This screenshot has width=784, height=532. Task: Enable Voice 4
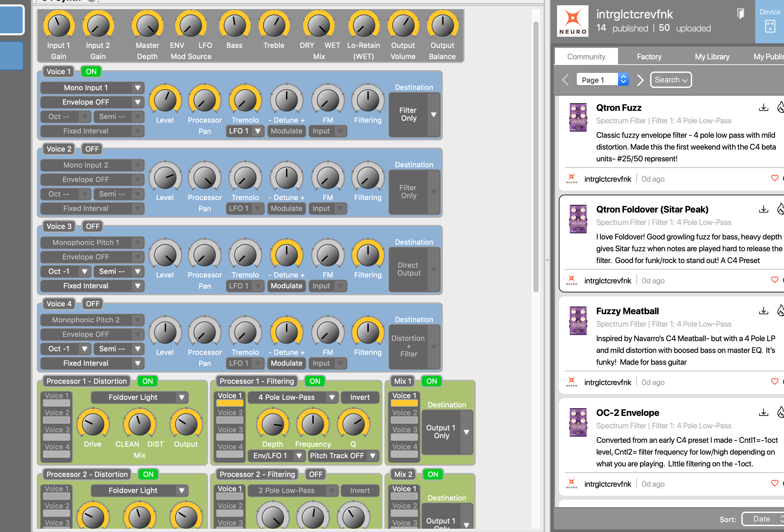tap(93, 304)
